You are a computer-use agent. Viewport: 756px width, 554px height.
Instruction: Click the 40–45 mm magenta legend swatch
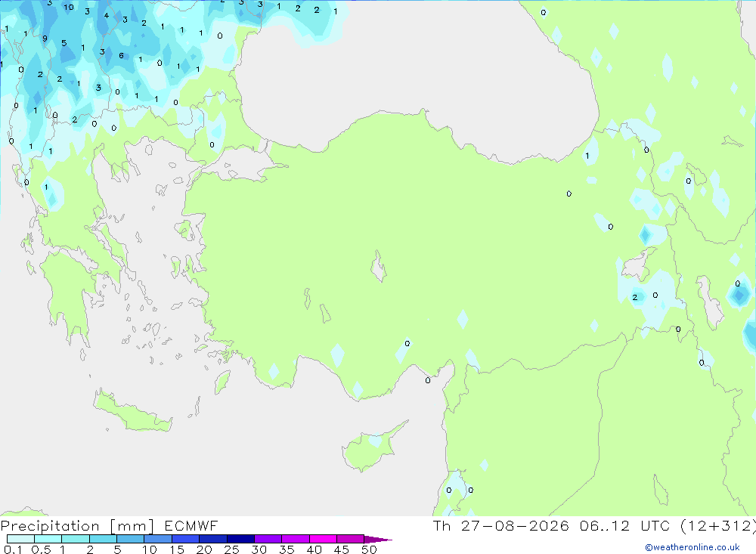coord(323,539)
